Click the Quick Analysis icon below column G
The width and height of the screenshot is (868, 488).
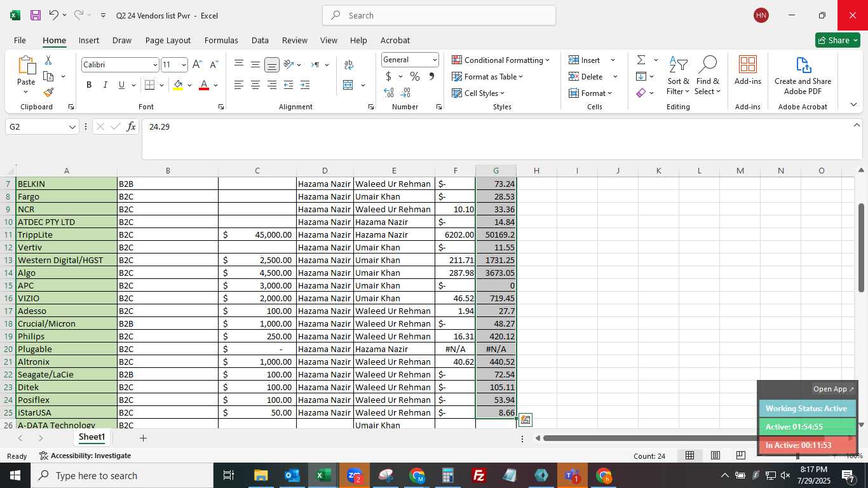click(526, 420)
